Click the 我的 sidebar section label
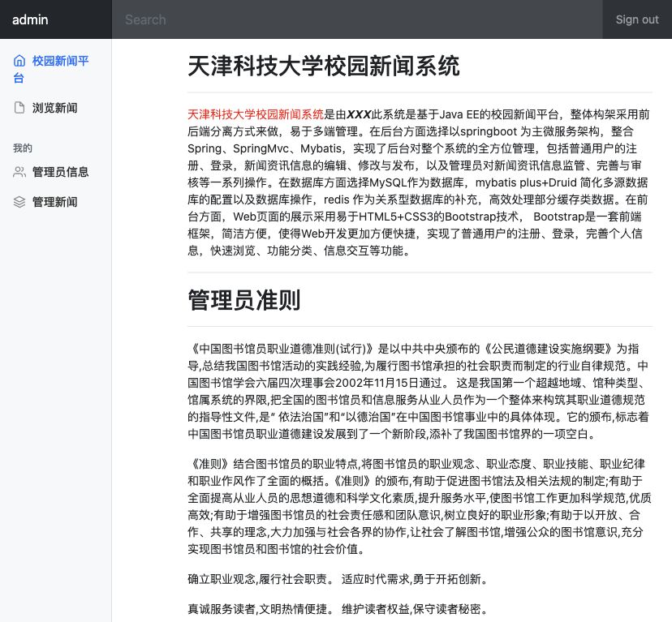 click(22, 148)
